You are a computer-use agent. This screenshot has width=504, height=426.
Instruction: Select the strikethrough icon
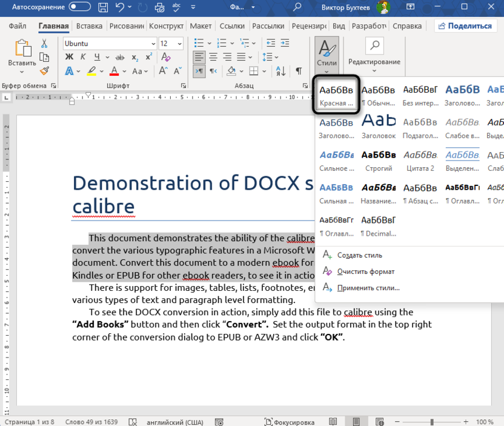[120, 56]
